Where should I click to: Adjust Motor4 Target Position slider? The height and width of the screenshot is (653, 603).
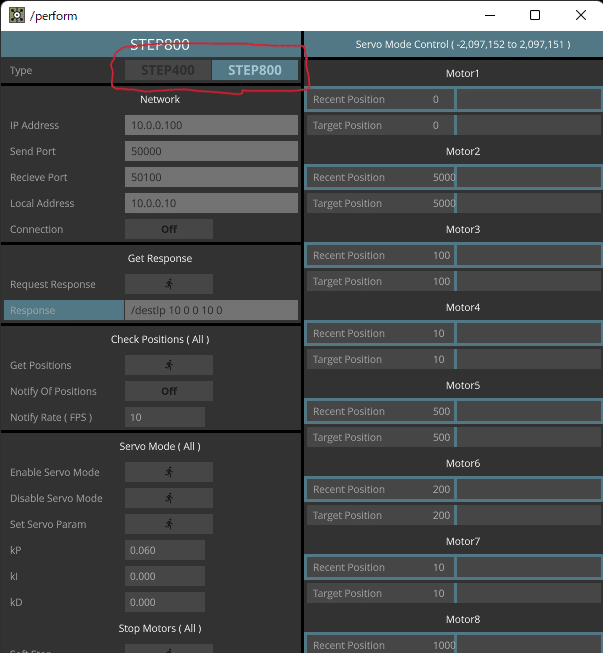(x=453, y=359)
